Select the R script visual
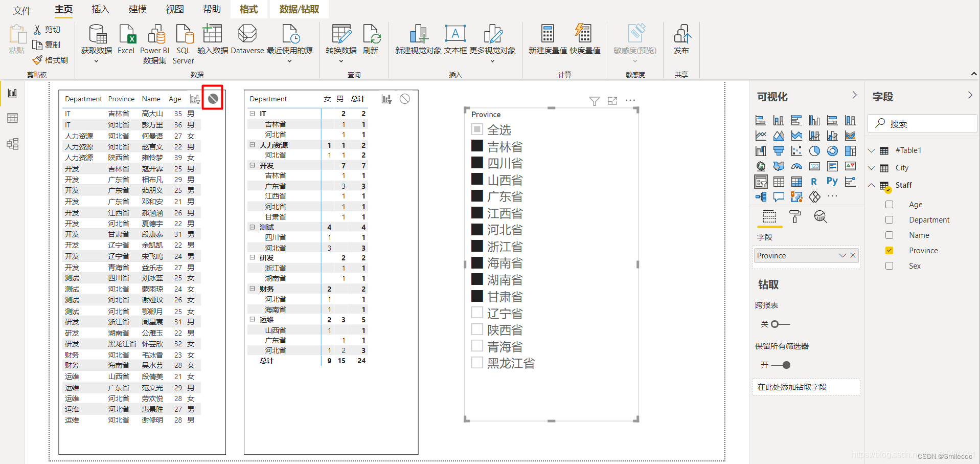Image resolution: width=980 pixels, height=464 pixels. 814,182
